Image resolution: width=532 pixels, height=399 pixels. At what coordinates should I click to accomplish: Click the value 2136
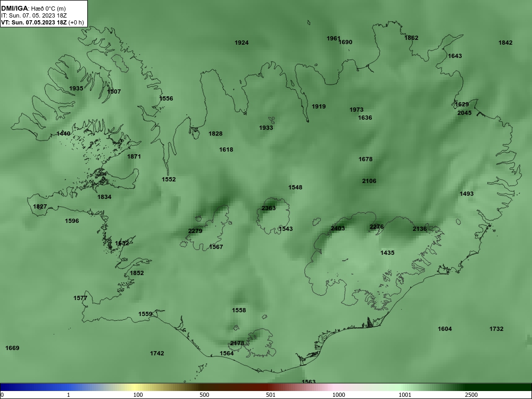coord(420,229)
